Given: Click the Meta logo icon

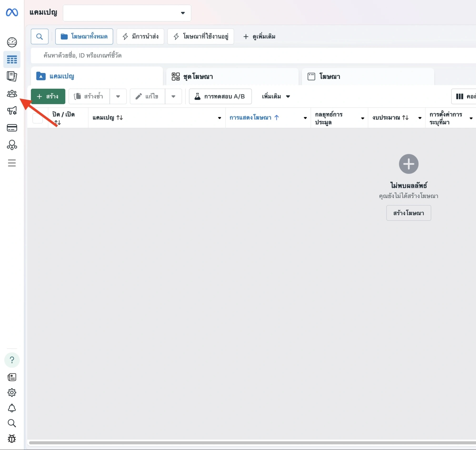Looking at the screenshot, I should coord(12,12).
